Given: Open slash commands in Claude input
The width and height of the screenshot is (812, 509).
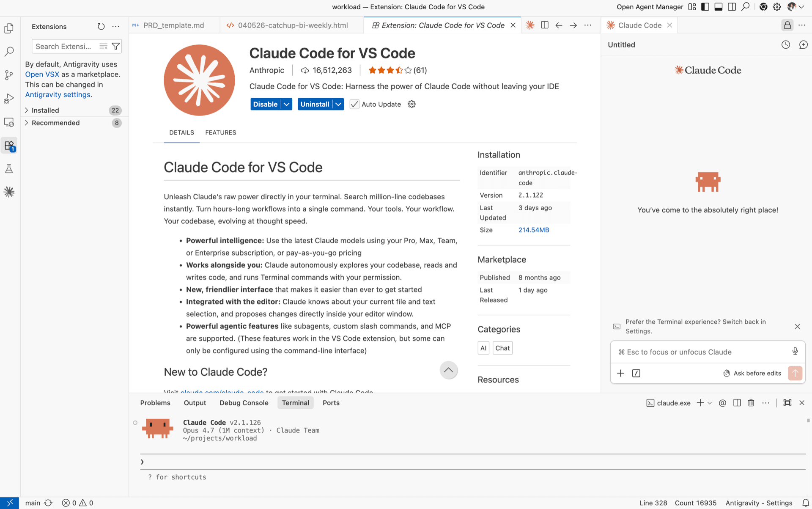Looking at the screenshot, I should (636, 373).
